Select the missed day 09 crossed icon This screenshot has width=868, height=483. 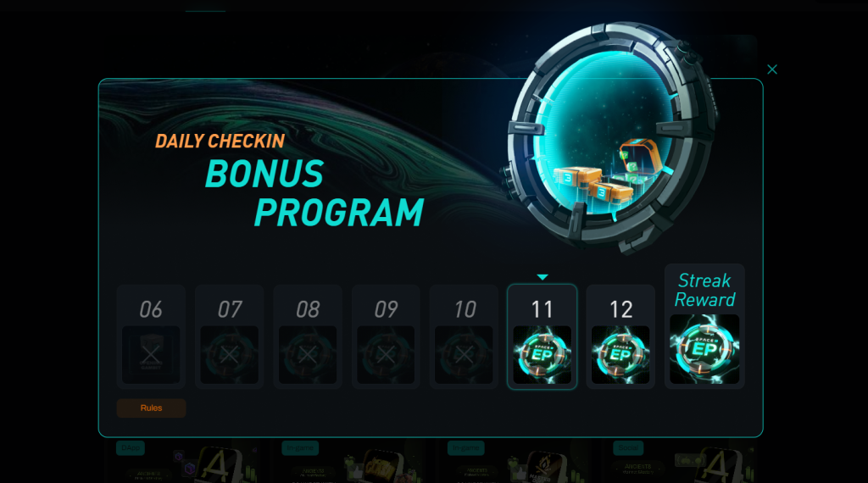386,355
